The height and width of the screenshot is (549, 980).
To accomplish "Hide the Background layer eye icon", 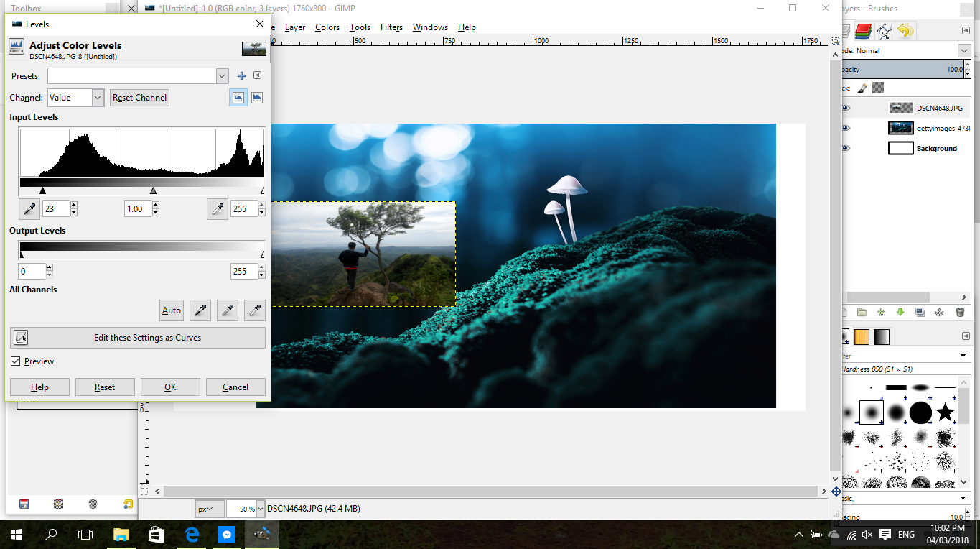I will [x=845, y=148].
